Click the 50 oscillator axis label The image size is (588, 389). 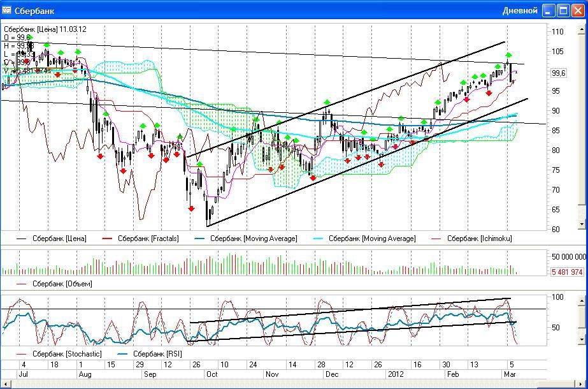coord(556,328)
